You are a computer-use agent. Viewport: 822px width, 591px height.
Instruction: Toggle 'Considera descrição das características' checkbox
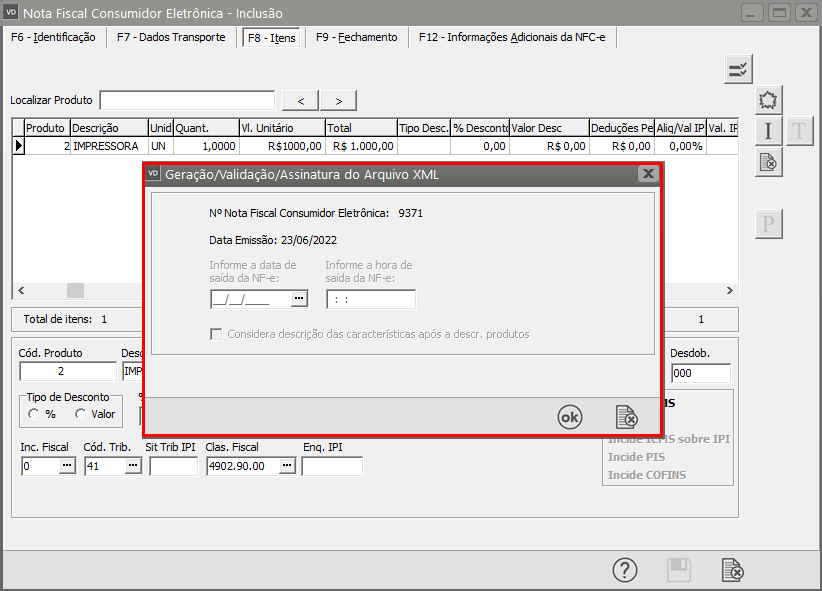[x=215, y=334]
